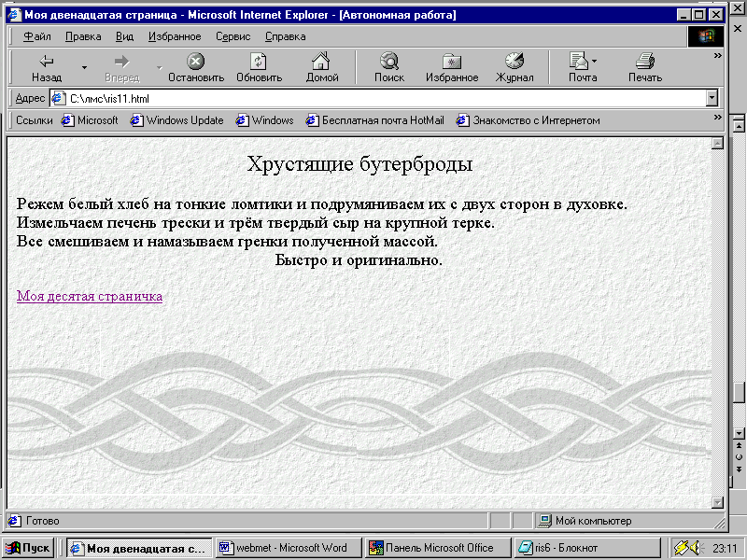Switch to Моя двенадцатая с... taskbar button
The height and width of the screenshot is (560, 747).
(x=139, y=548)
